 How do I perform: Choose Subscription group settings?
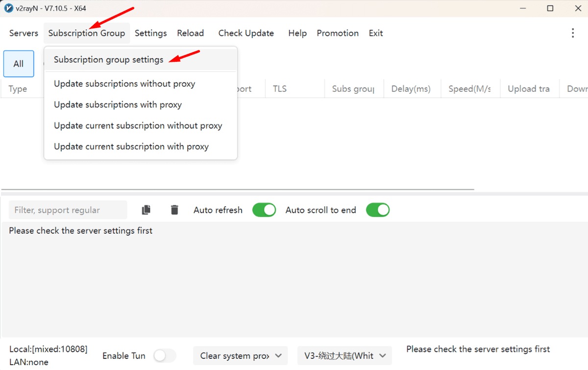click(141, 59)
